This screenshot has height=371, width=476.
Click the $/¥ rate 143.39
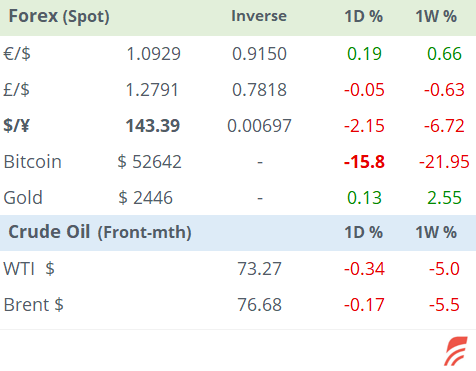point(153,126)
